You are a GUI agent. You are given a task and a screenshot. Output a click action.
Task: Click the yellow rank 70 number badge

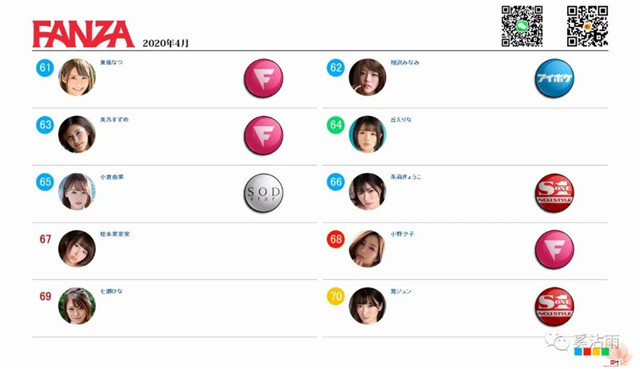(x=336, y=296)
